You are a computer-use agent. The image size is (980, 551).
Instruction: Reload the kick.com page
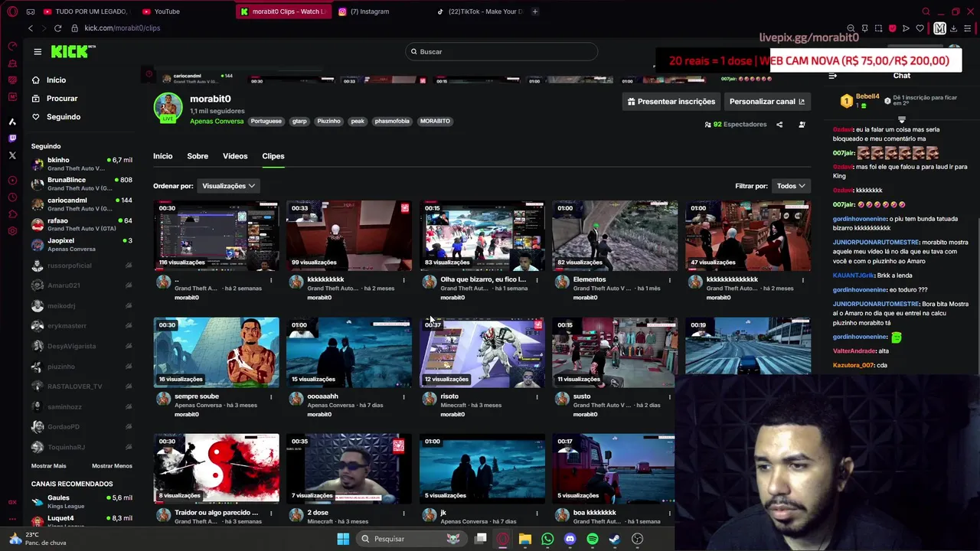[x=57, y=28]
